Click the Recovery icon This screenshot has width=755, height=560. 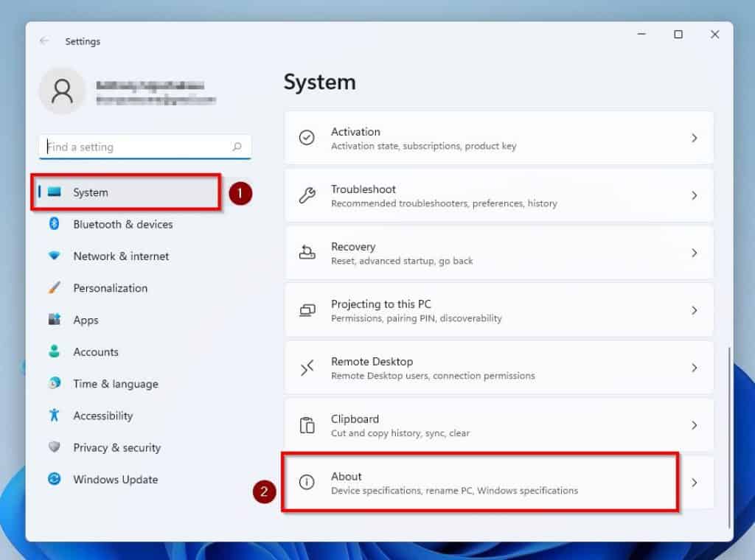click(x=307, y=252)
